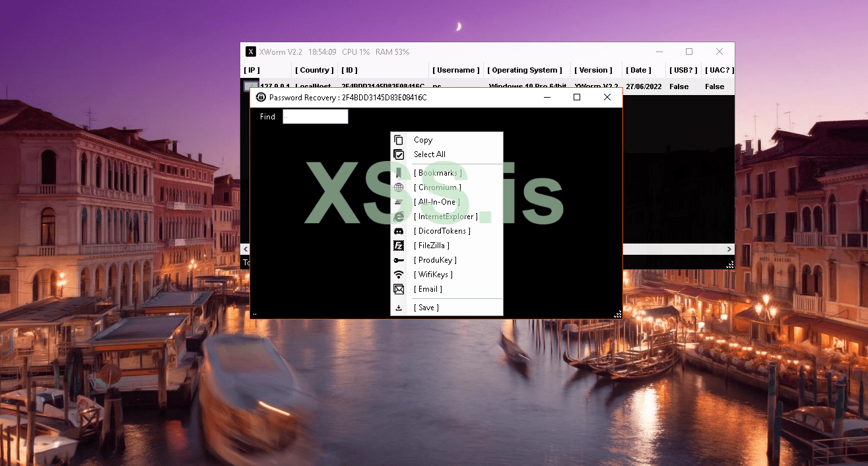The image size is (868, 466).
Task: Click the All-In-One list icon
Action: click(399, 202)
